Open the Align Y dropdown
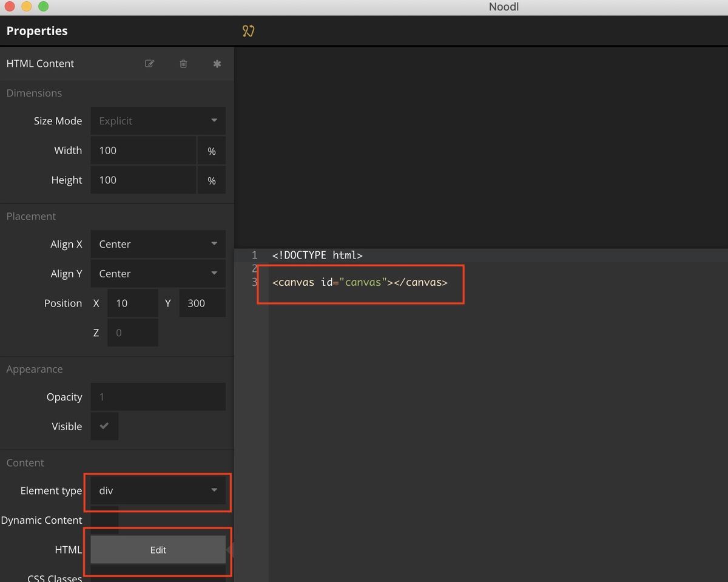Image resolution: width=728 pixels, height=582 pixels. point(158,274)
